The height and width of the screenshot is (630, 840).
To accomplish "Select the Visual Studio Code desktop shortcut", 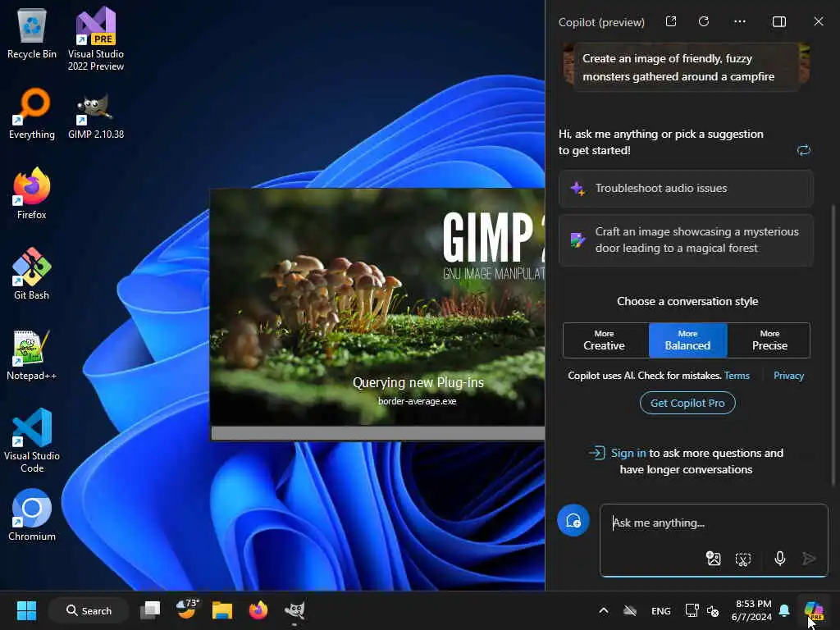I will 32,441.
